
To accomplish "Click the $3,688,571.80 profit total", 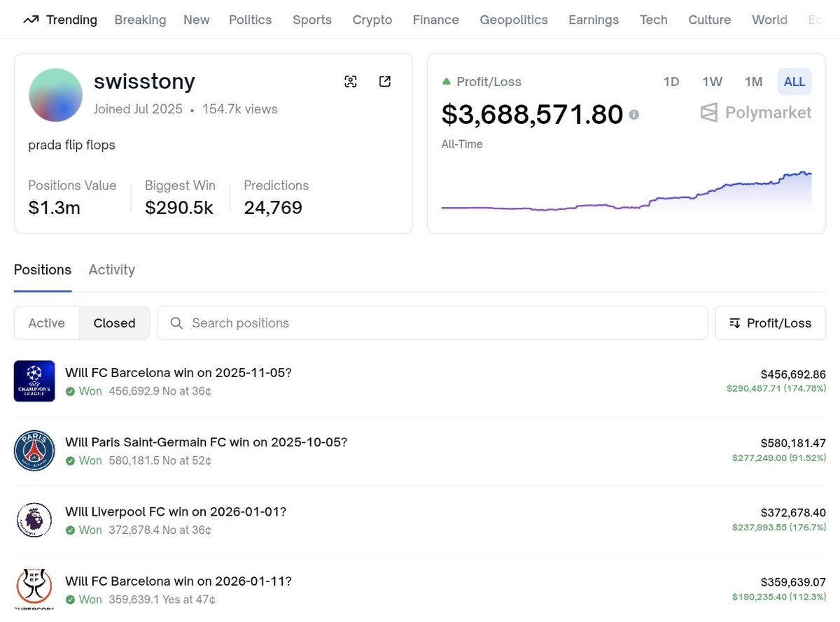I will click(x=532, y=114).
